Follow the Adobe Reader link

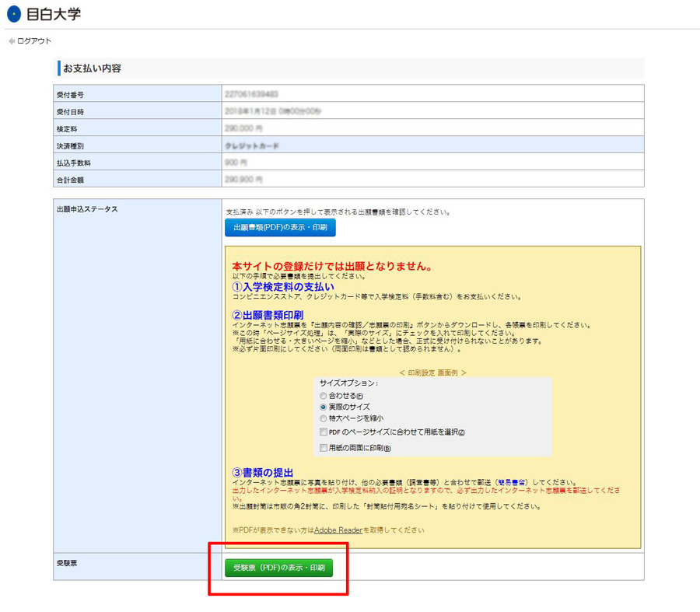point(338,530)
